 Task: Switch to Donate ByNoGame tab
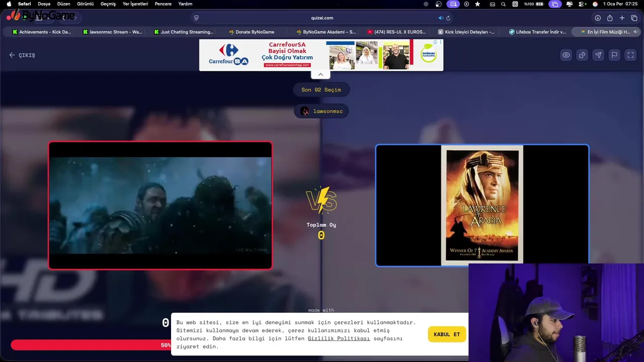click(252, 32)
